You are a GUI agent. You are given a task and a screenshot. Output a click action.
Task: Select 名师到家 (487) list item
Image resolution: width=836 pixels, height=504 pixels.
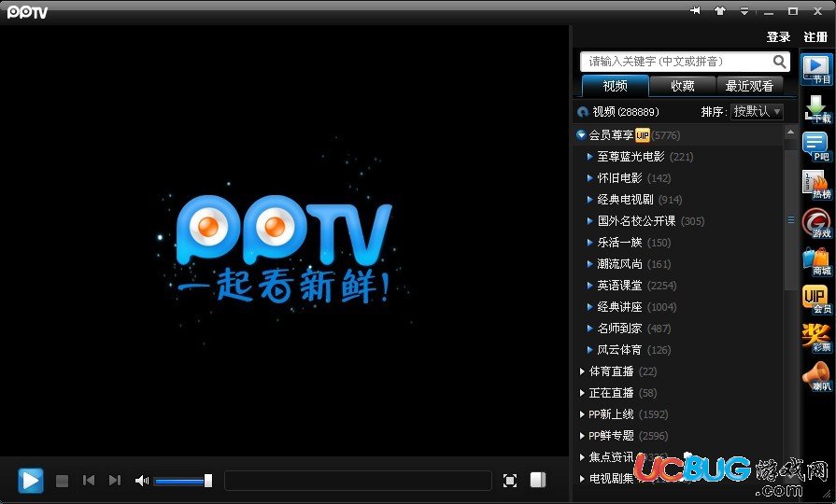(634, 329)
